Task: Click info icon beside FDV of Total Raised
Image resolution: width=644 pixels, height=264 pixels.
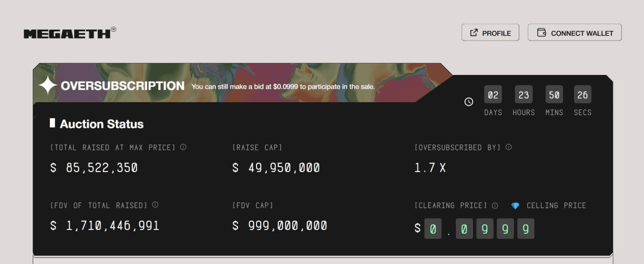Action: tap(155, 205)
